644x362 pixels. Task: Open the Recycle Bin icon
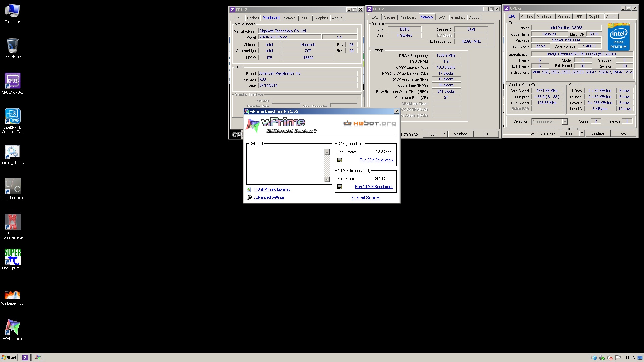[12, 49]
